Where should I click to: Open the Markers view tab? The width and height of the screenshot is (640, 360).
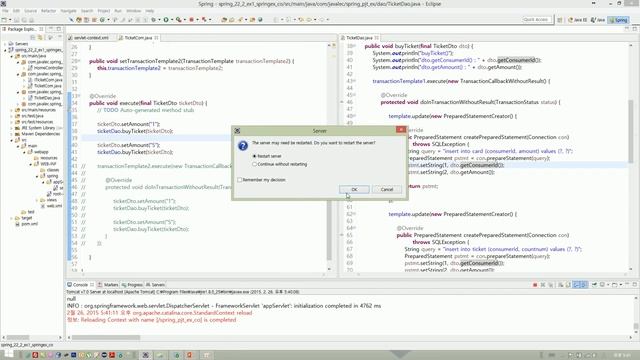(108, 284)
